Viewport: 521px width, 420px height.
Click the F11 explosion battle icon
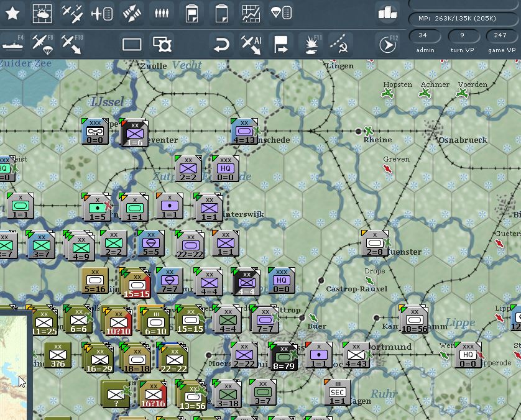click(x=311, y=44)
